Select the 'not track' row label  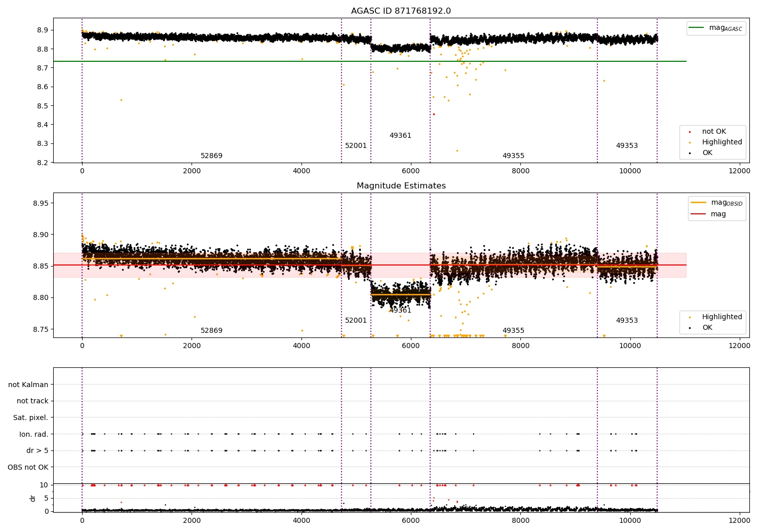[32, 401]
